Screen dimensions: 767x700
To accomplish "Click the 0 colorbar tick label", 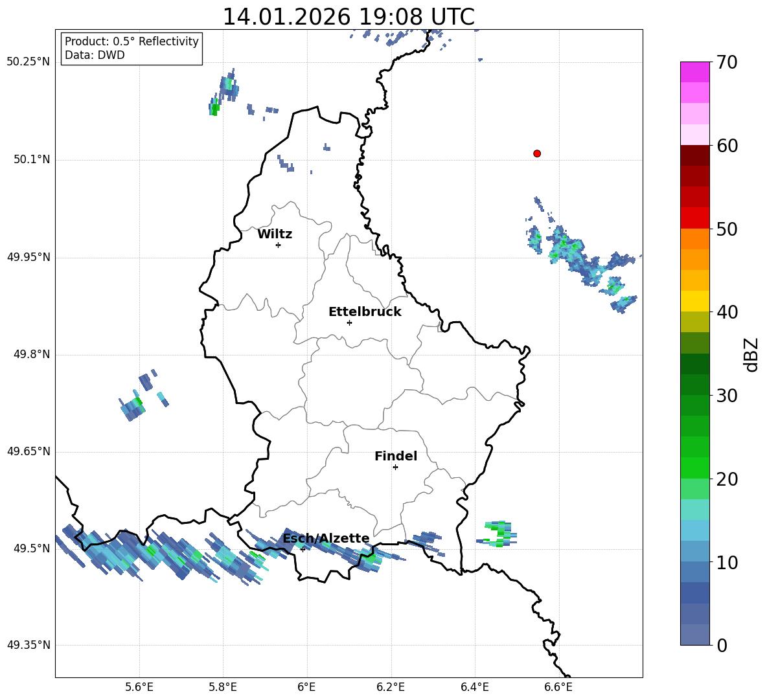I will tap(722, 645).
